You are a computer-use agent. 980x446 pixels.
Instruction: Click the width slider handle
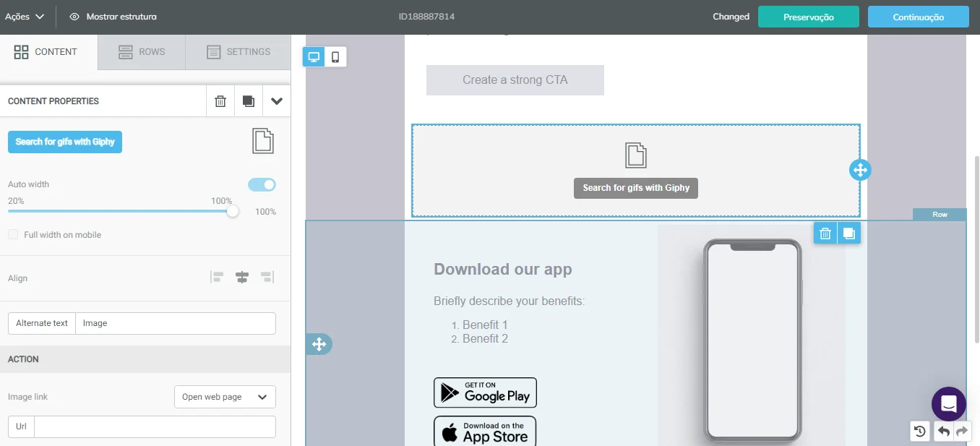click(233, 211)
